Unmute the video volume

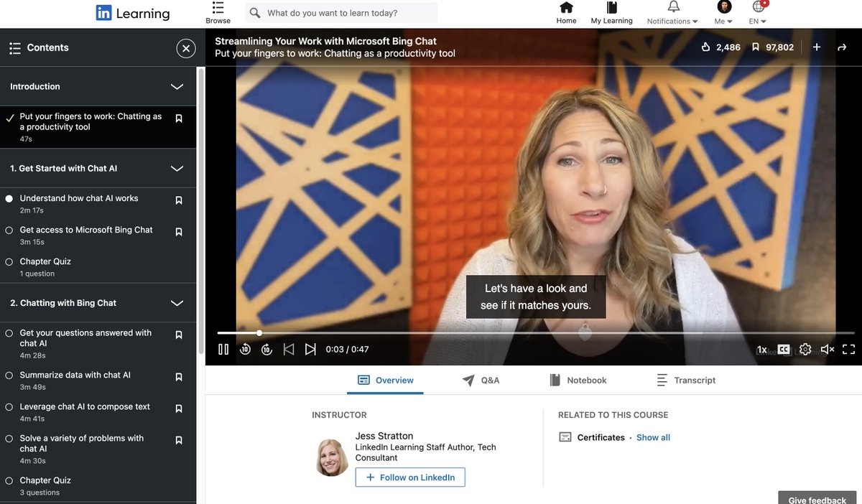coord(827,350)
